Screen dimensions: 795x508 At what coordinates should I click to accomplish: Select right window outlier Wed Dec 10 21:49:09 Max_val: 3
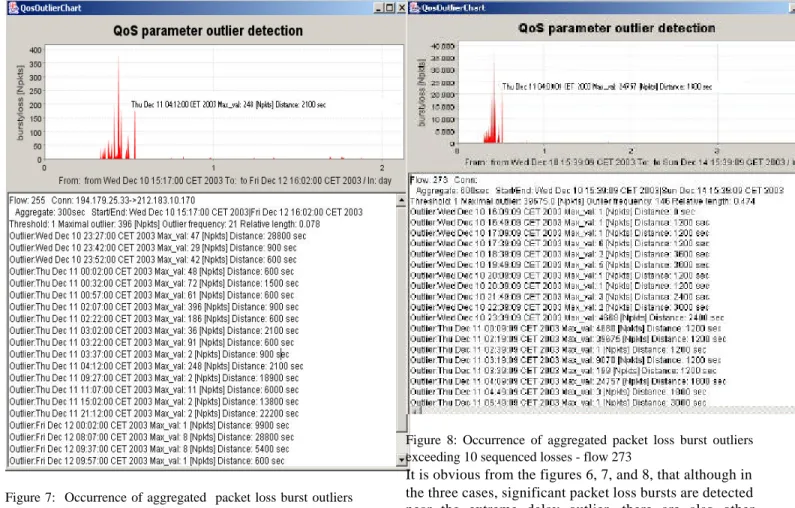tap(560, 297)
